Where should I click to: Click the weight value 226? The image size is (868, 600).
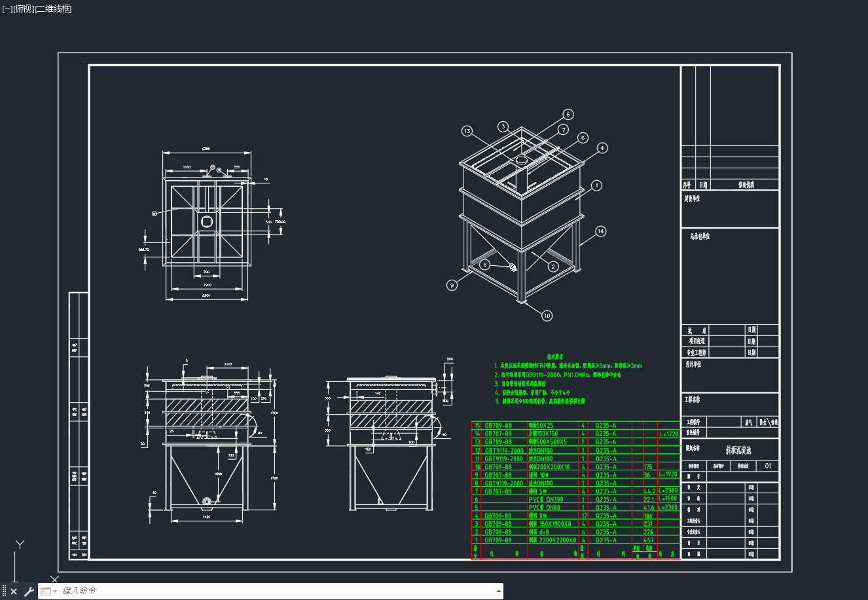(x=649, y=533)
